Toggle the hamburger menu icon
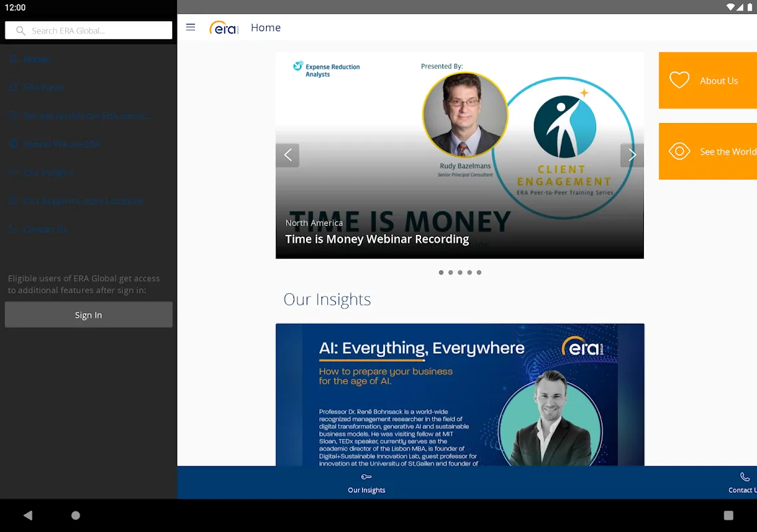The height and width of the screenshot is (532, 757). pos(191,27)
